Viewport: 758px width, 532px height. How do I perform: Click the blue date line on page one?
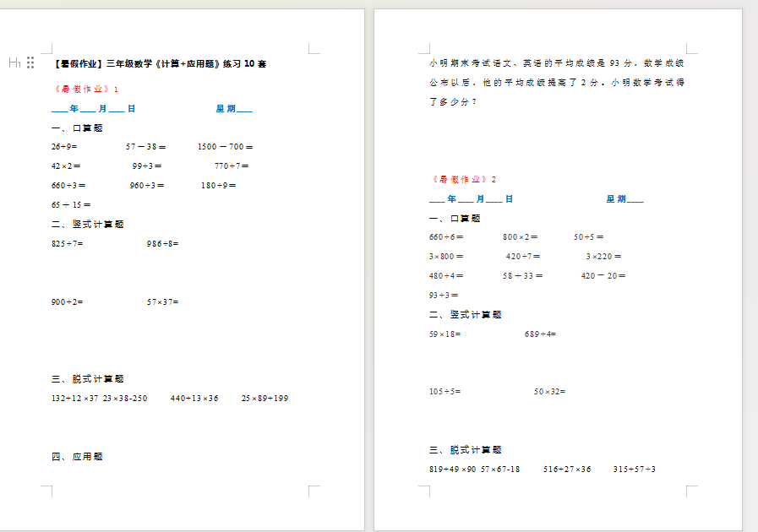point(93,109)
